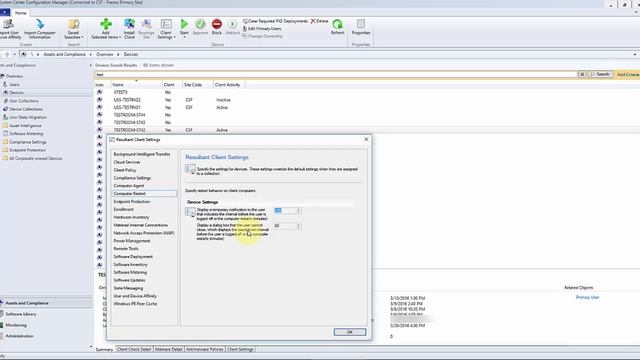Click the Properties ribbon icon
The image size is (640, 360).
[361, 27]
